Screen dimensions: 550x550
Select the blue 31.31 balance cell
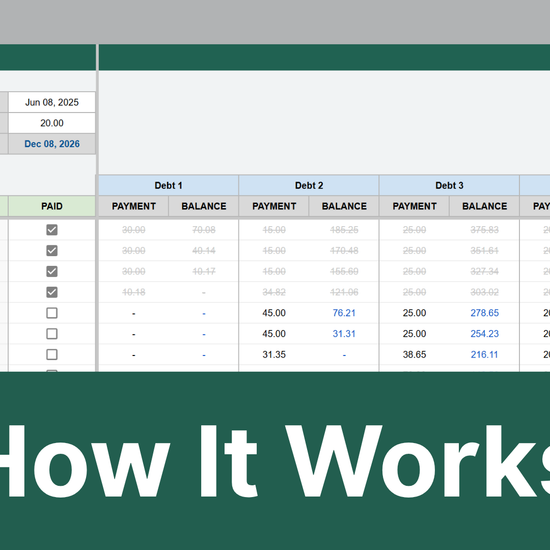(x=344, y=334)
